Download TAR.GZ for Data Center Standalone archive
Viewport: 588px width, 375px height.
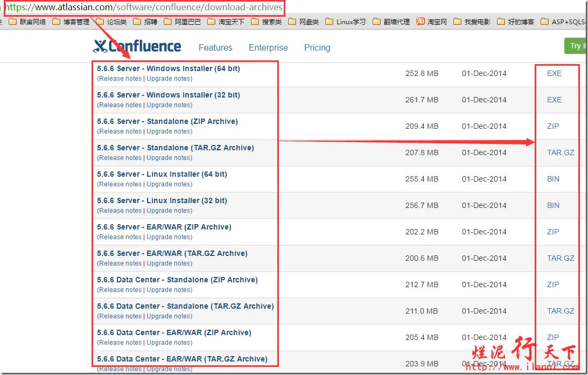tap(561, 311)
